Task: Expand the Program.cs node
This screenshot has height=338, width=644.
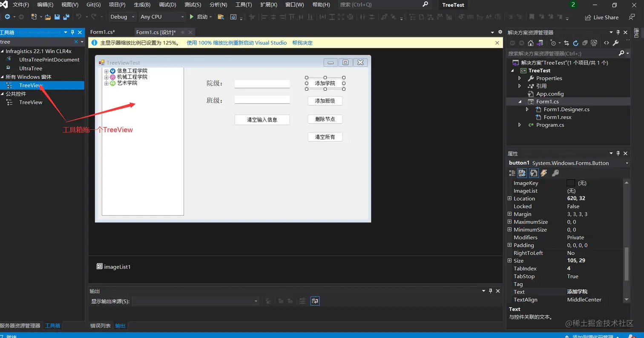Action: point(520,125)
